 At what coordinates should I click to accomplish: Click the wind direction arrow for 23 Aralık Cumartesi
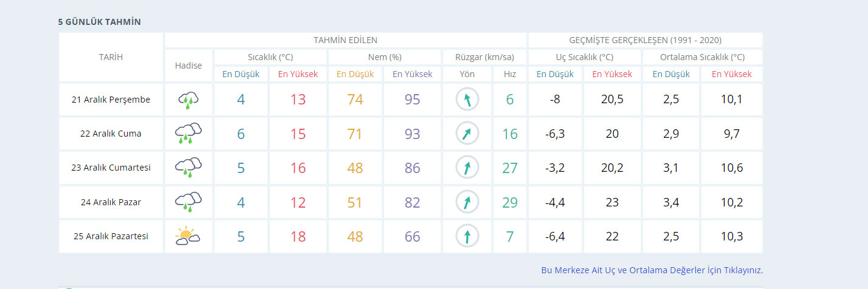pos(467,168)
